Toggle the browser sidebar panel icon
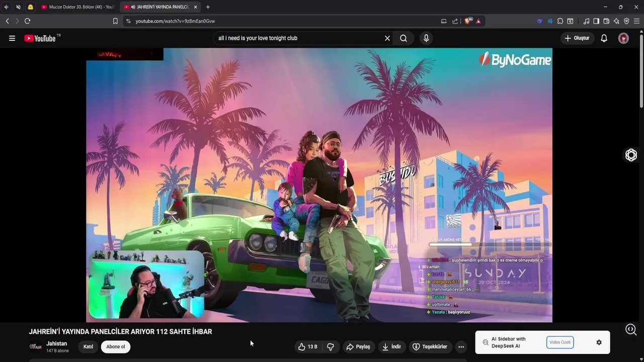Viewport: 644px width, 362px height. point(596,21)
